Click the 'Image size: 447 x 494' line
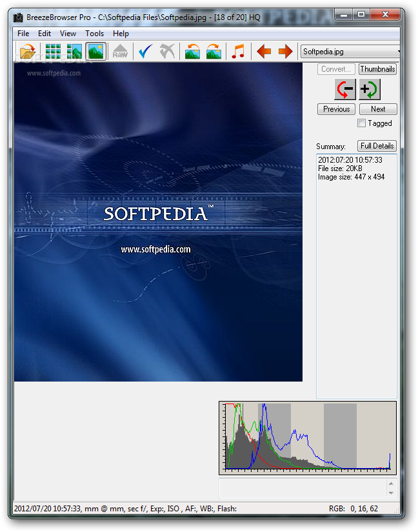 (351, 177)
